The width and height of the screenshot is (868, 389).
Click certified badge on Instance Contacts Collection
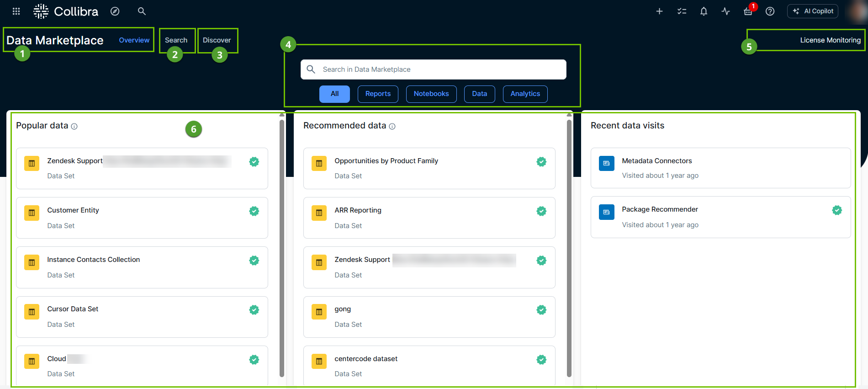254,260
